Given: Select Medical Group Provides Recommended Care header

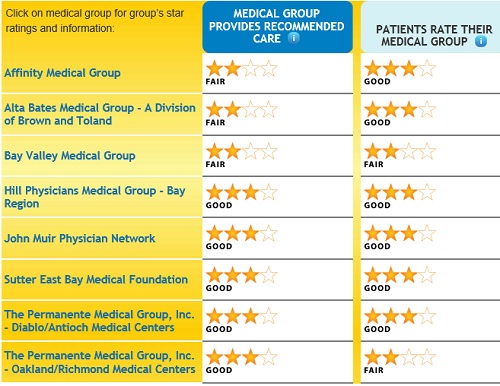Looking at the screenshot, I should coord(277,27).
